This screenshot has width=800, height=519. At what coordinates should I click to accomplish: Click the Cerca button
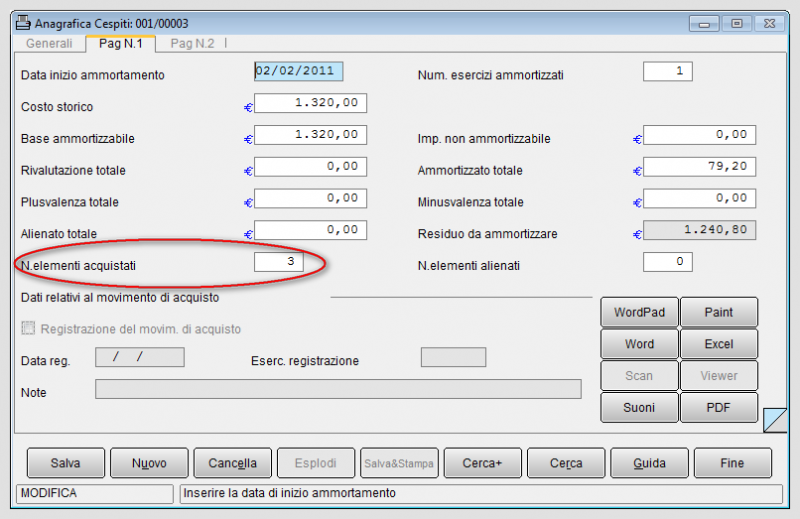[566, 463]
